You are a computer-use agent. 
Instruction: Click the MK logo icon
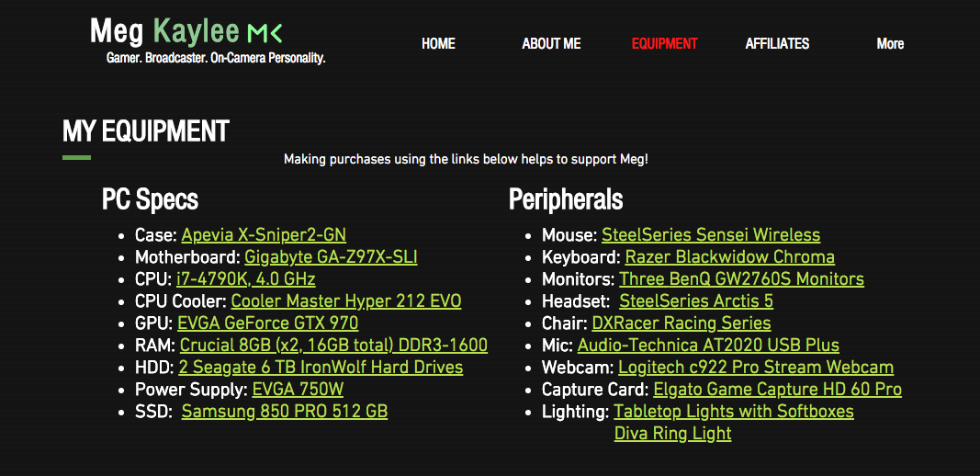(x=265, y=33)
